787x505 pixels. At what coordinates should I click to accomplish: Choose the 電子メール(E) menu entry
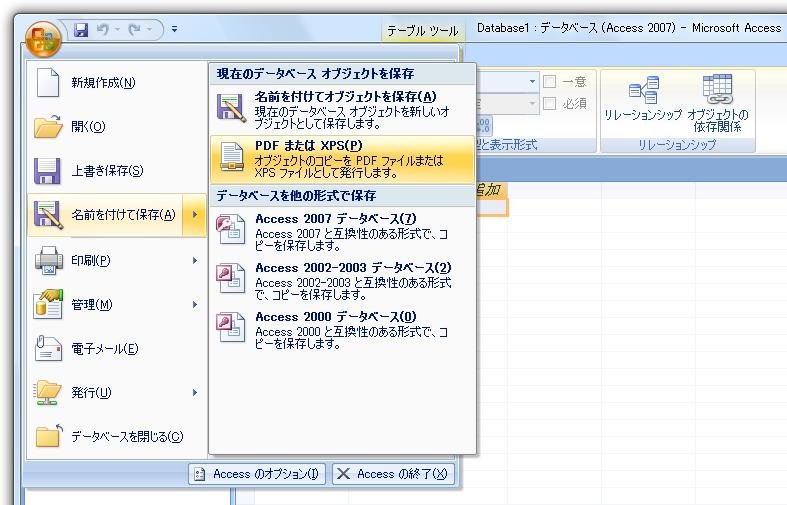click(116, 348)
